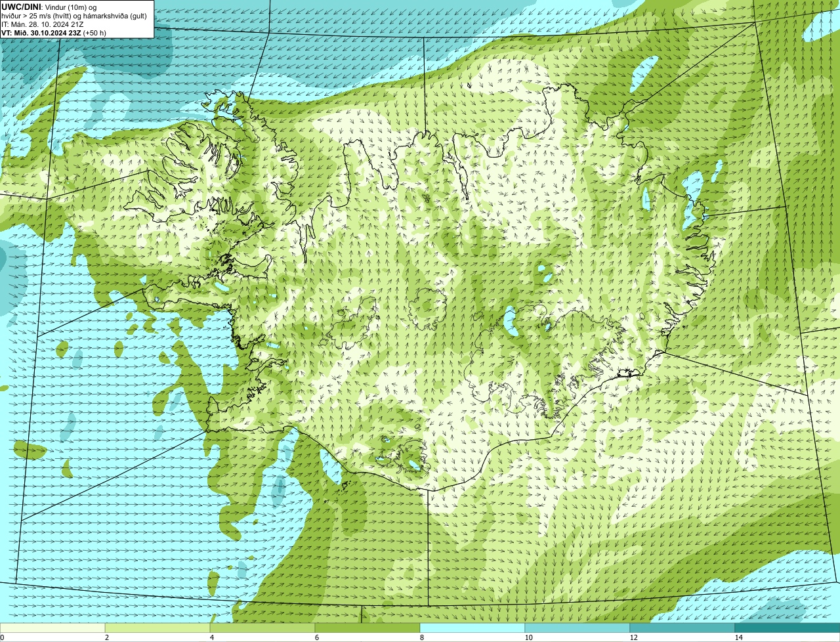Click the dark green 6–8 m/s legend swatch
840x642 pixels.
[367, 628]
